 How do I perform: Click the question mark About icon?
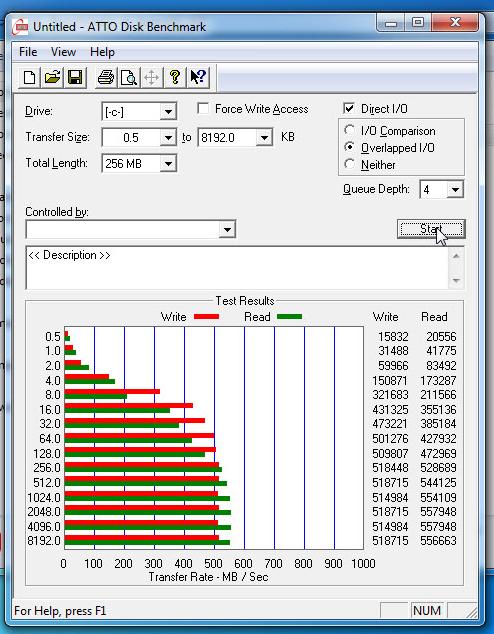tap(175, 77)
